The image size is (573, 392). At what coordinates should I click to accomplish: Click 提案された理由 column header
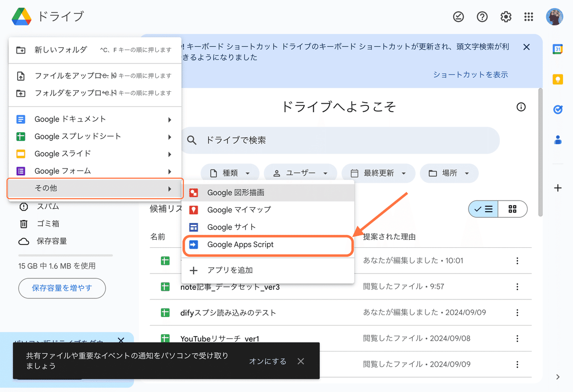[389, 236]
